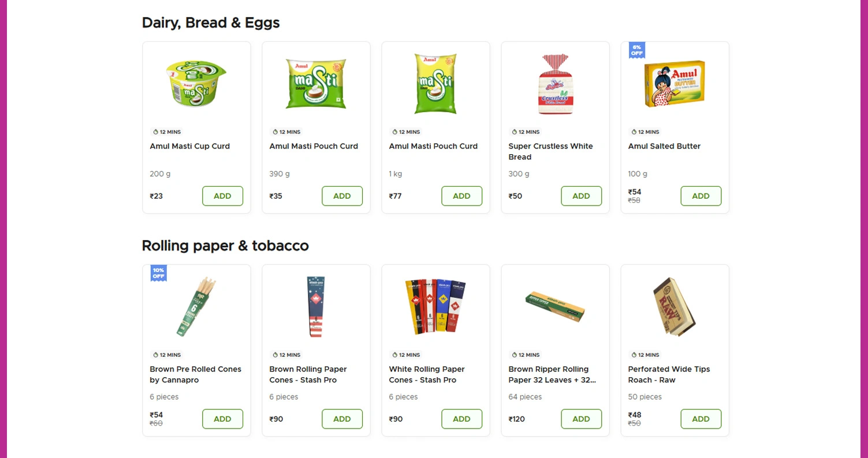This screenshot has height=458, width=868.
Task: Click the Rolling paper & tobacco heading
Action: tap(225, 245)
